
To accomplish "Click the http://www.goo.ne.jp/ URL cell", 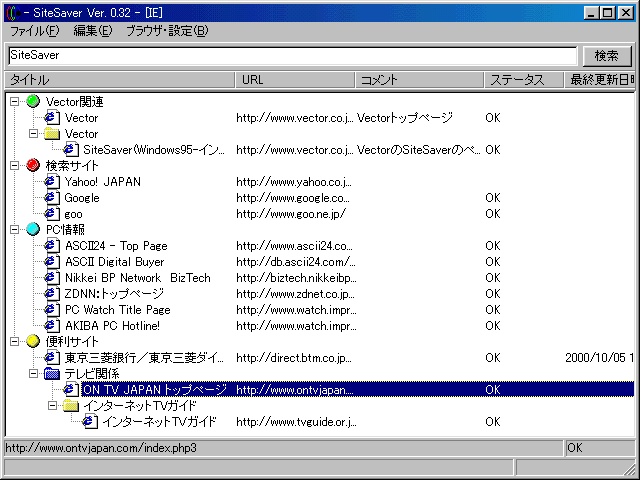I will (x=291, y=213).
